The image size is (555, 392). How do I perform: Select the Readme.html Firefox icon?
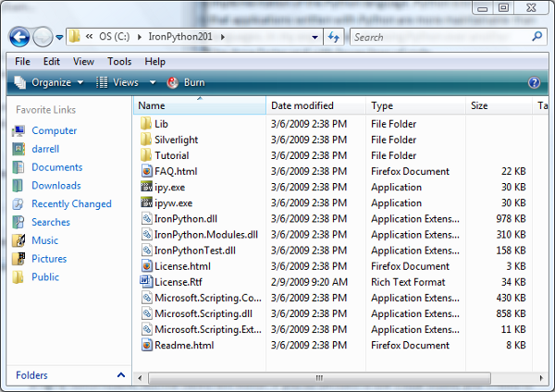[x=146, y=345]
